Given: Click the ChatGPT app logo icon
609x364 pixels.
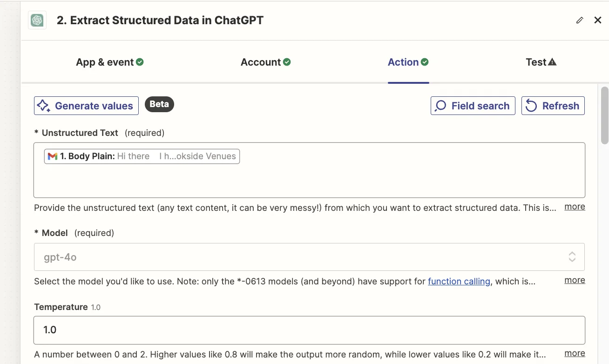Looking at the screenshot, I should point(37,20).
